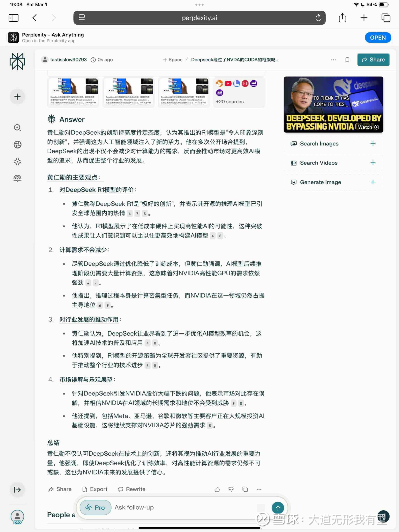399x532 pixels.
Task: Export the answer
Action: coord(95,489)
